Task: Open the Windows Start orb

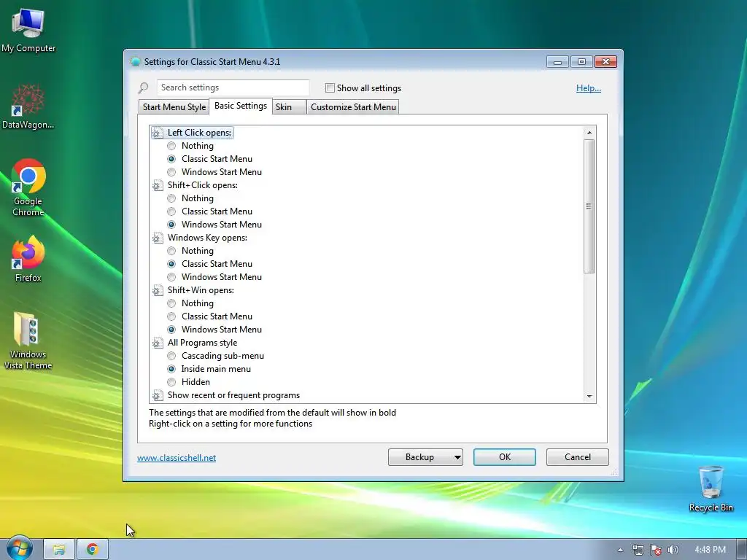Action: [19, 548]
